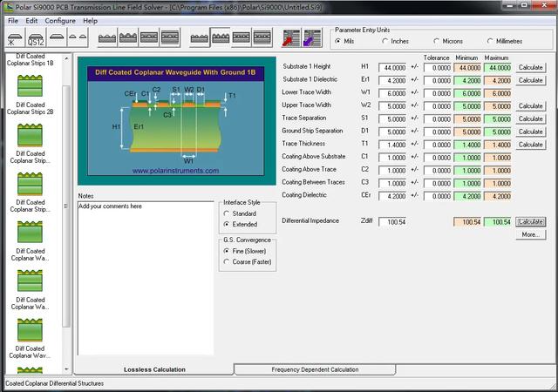The height and width of the screenshot is (392, 558).
Task: Calculate Ground Strip Separation D1
Action: [531, 132]
